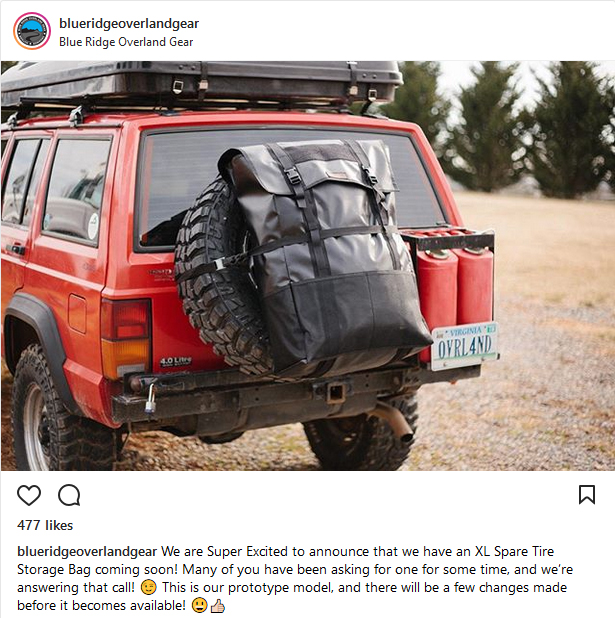
Task: View who liked via 477 likes
Action: click(45, 525)
